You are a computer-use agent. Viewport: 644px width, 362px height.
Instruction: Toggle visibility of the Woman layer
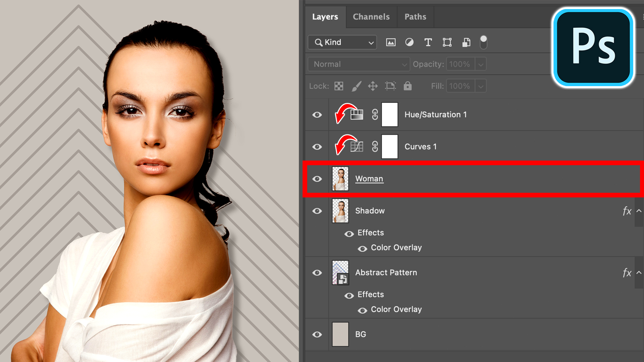(318, 178)
